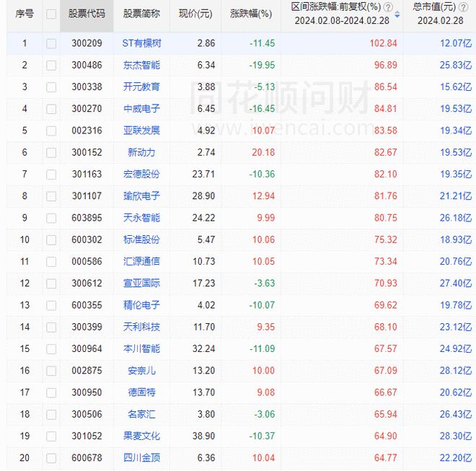Click the 股票代码 column header
Viewport: 476px width, 471px height.
[x=87, y=14]
